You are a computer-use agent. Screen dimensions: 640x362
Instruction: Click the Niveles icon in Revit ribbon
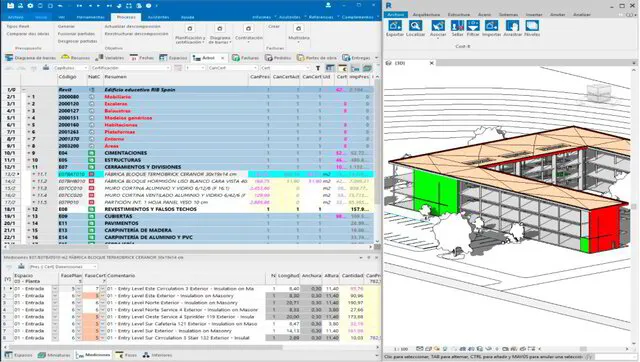point(532,26)
